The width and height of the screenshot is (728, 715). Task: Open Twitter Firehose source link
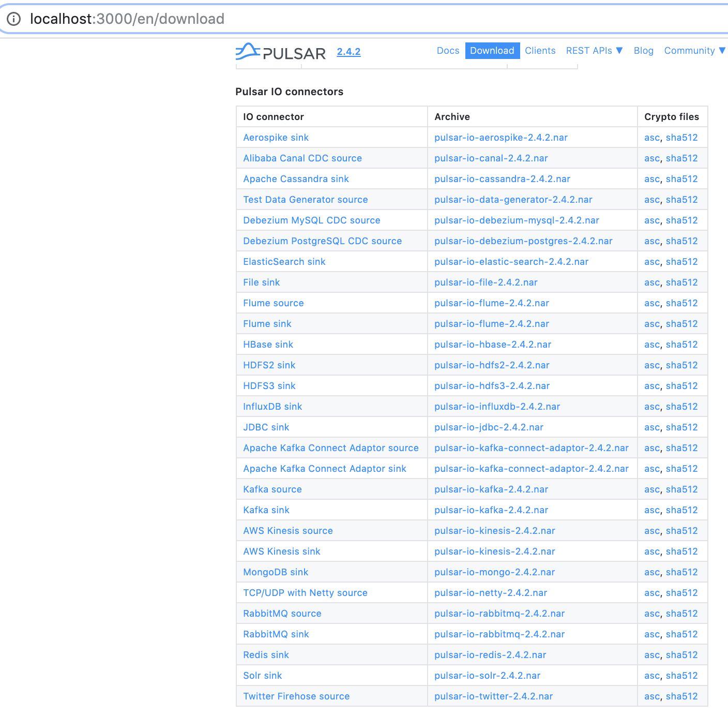coord(296,696)
